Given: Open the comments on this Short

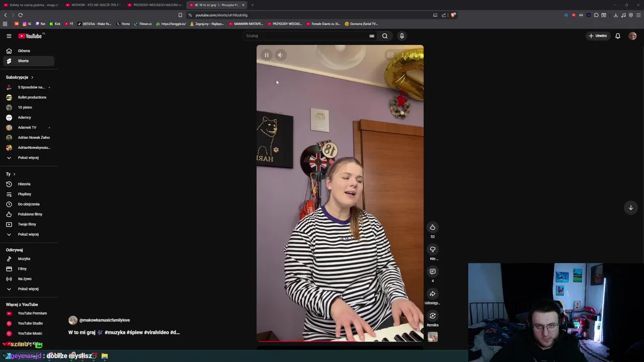Looking at the screenshot, I should (432, 271).
